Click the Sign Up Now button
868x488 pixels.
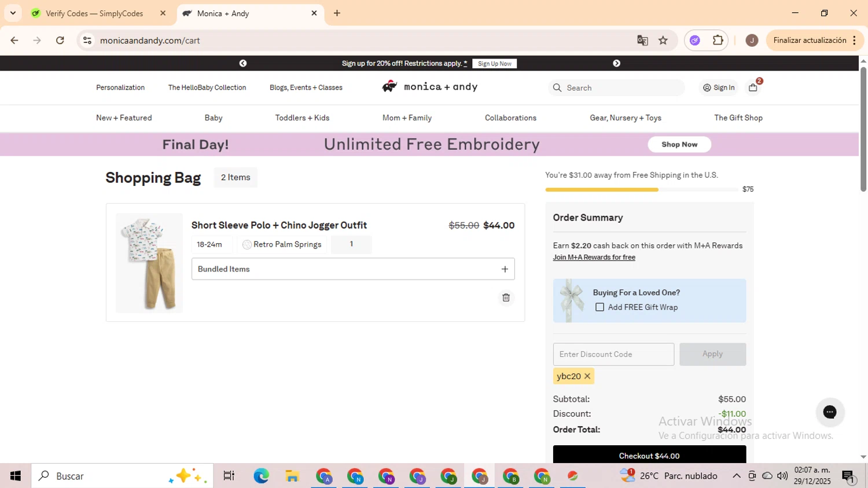click(x=495, y=64)
